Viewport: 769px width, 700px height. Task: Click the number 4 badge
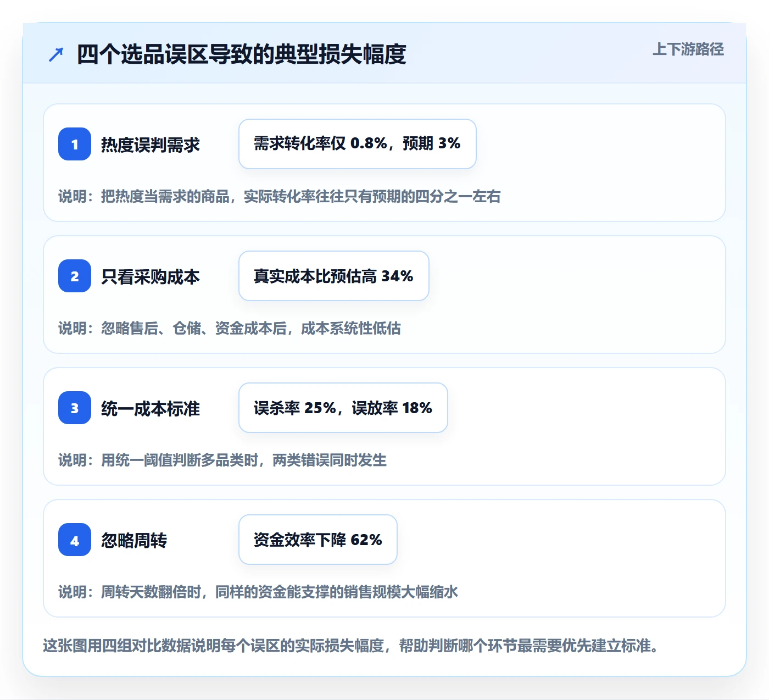[x=75, y=540]
